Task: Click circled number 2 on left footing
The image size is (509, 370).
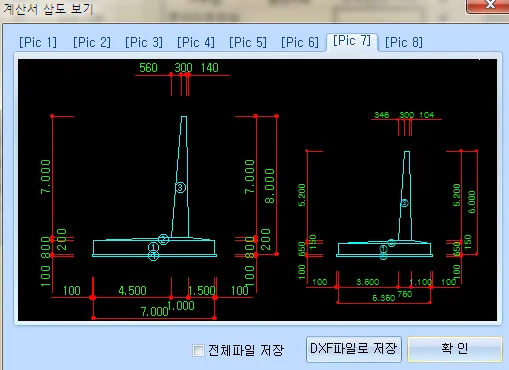Action: pos(163,239)
